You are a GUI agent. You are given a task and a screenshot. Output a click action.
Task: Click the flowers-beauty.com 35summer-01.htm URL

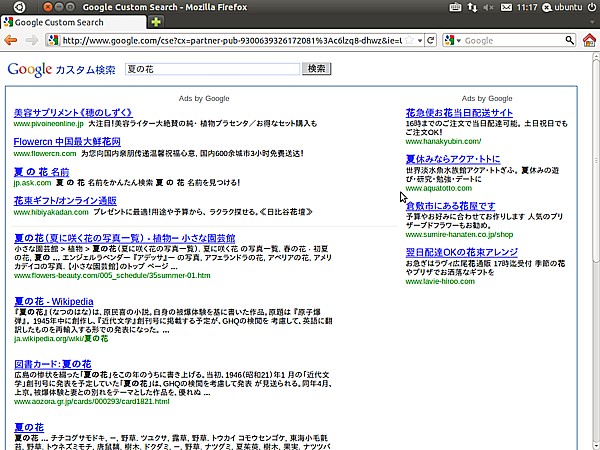click(112, 276)
